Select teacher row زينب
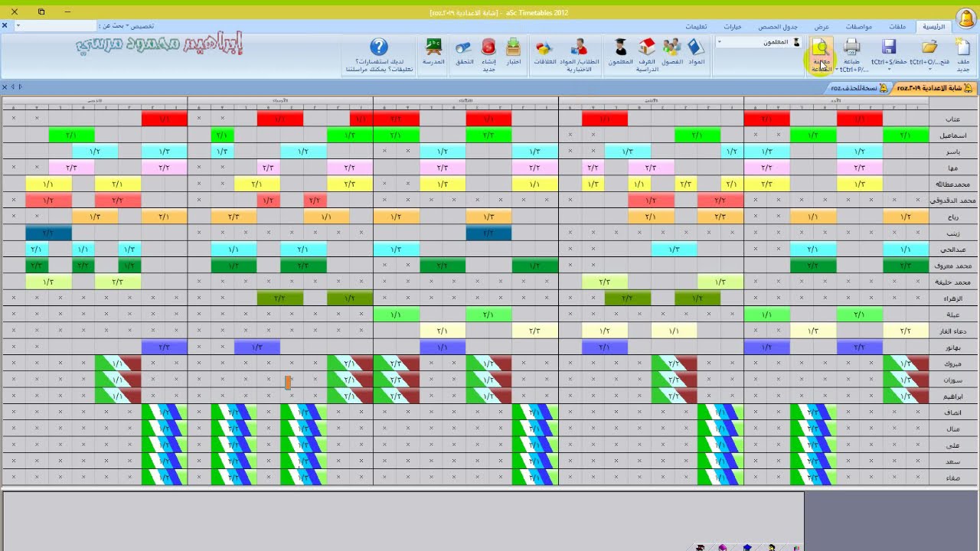Viewport: 980px width, 551px height. tap(952, 233)
